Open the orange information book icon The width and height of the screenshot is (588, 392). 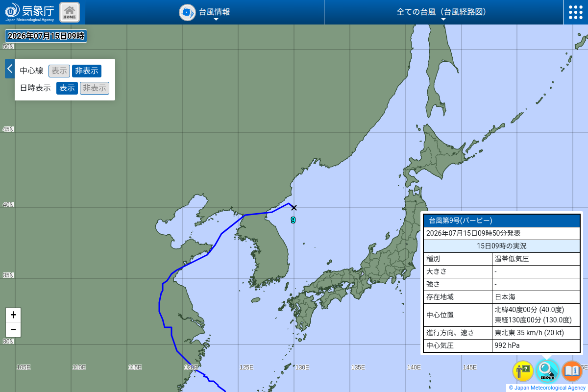click(572, 371)
